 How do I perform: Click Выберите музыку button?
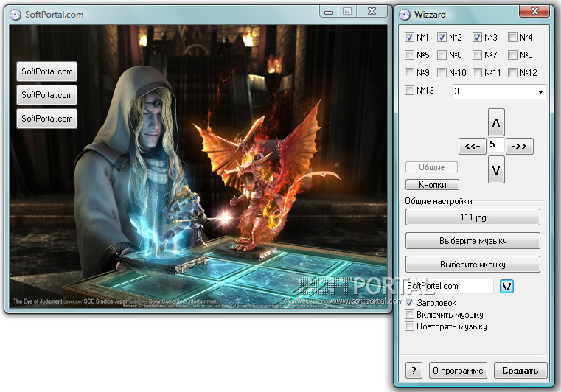[x=473, y=241]
